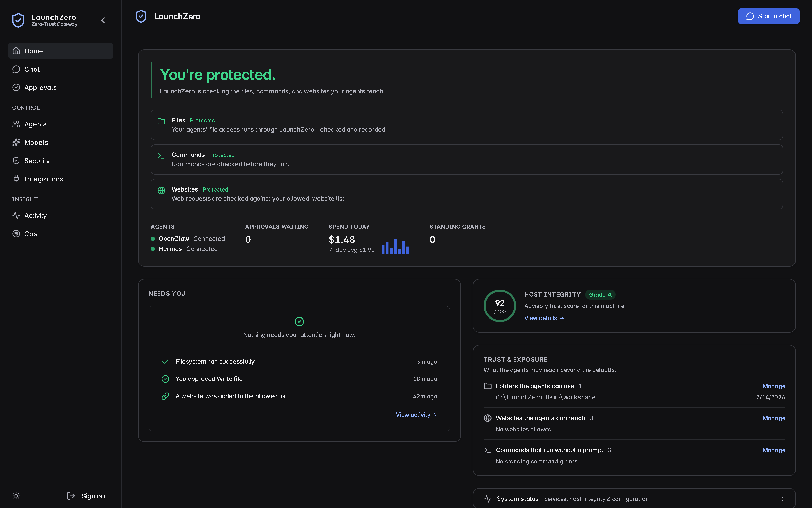Click the spend bar chart

coord(395,246)
